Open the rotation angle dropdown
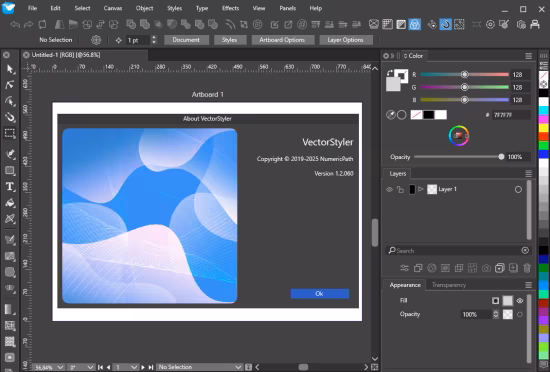This screenshot has height=372, width=550. tap(90, 367)
